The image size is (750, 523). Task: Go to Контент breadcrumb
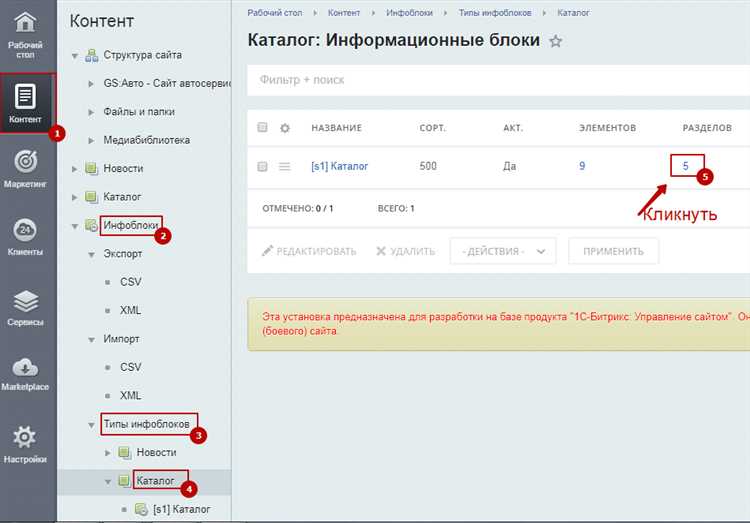click(344, 13)
